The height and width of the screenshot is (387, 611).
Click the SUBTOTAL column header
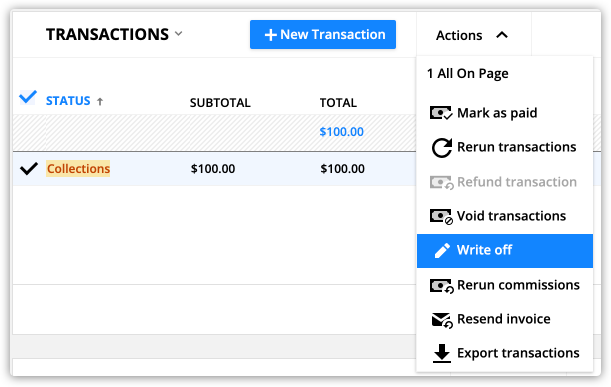pos(220,102)
